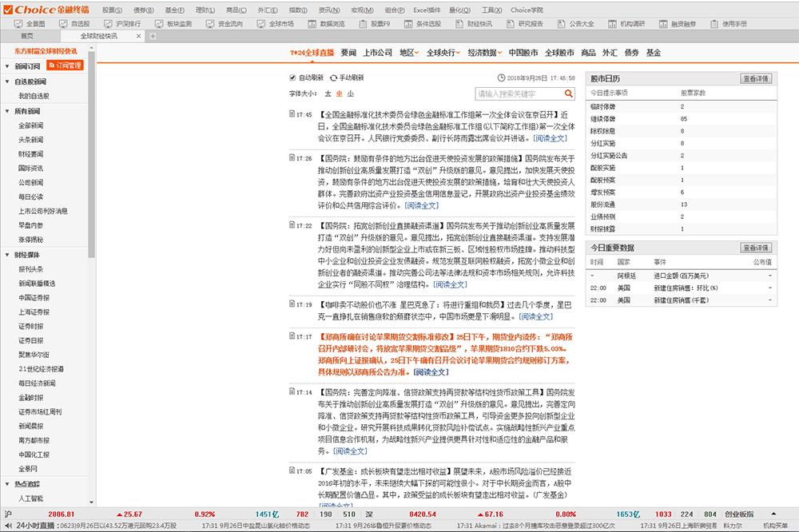Open the 股票(S) menu
The height and width of the screenshot is (532, 799).
coord(112,10)
